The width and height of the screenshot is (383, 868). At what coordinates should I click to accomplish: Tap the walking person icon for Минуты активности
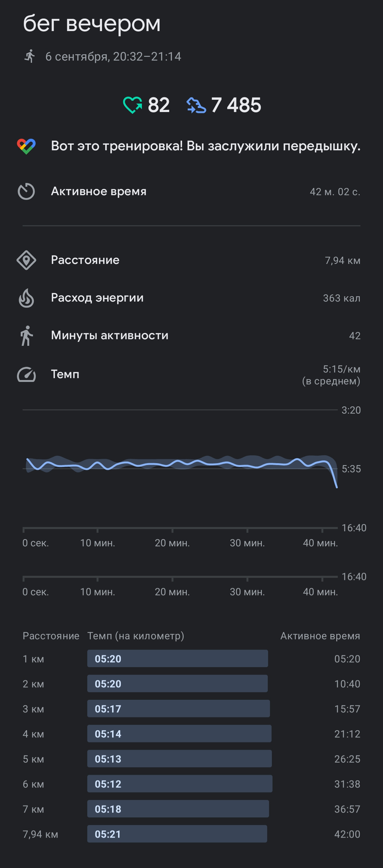(x=26, y=335)
